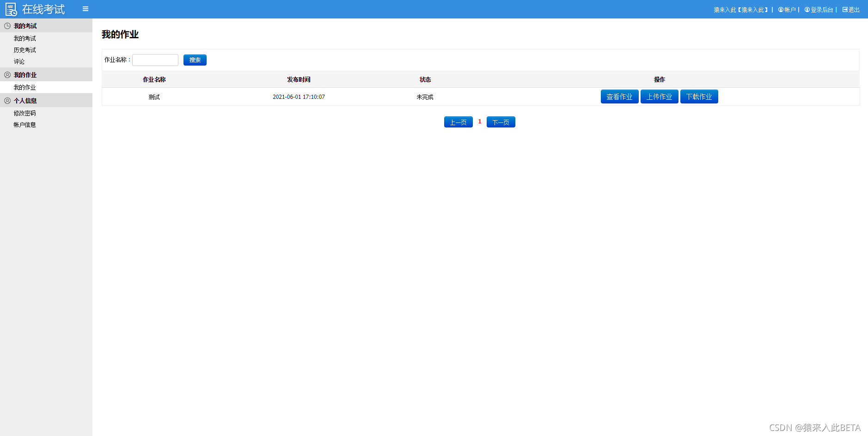Open 修改密码 in the sidebar

point(25,113)
